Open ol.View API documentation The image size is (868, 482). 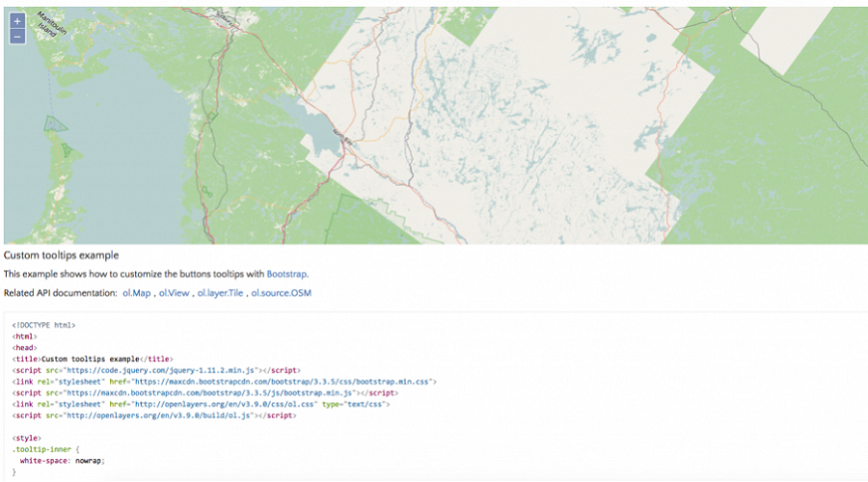click(x=175, y=293)
